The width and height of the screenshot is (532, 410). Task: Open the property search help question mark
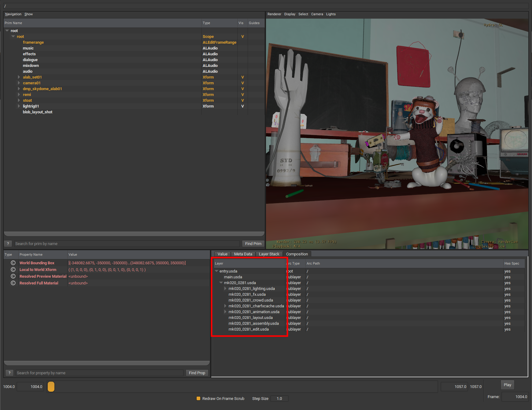(9, 373)
